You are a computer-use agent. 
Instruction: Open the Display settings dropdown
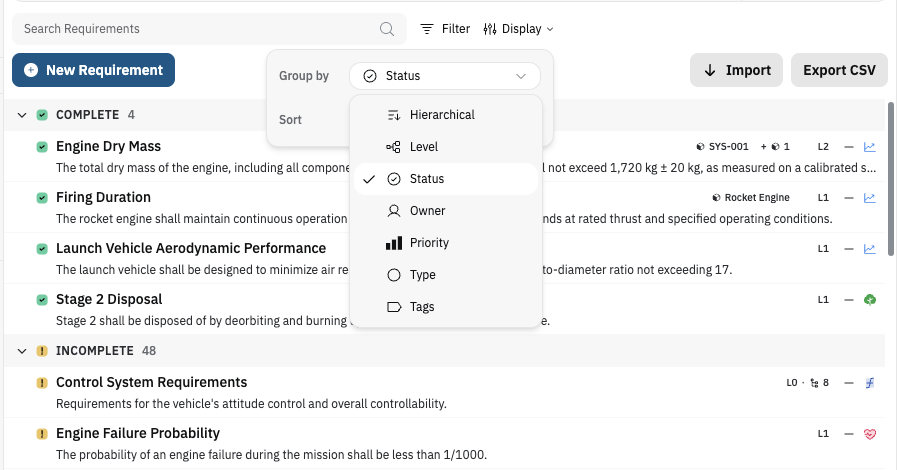[518, 29]
